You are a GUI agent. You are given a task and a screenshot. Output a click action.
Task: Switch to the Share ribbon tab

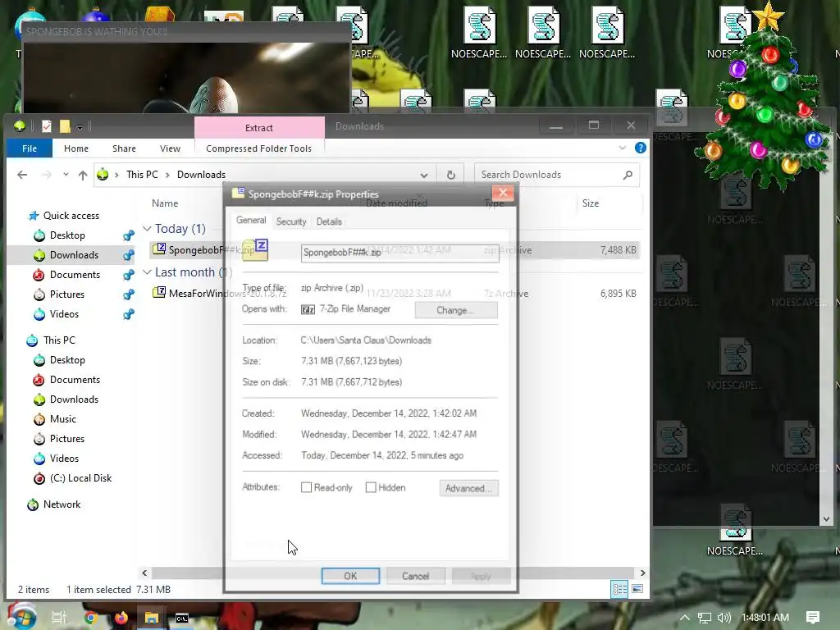(x=124, y=148)
